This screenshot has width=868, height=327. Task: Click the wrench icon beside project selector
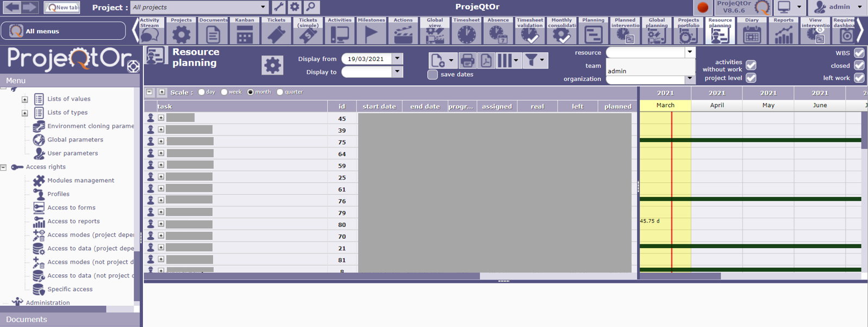click(278, 7)
